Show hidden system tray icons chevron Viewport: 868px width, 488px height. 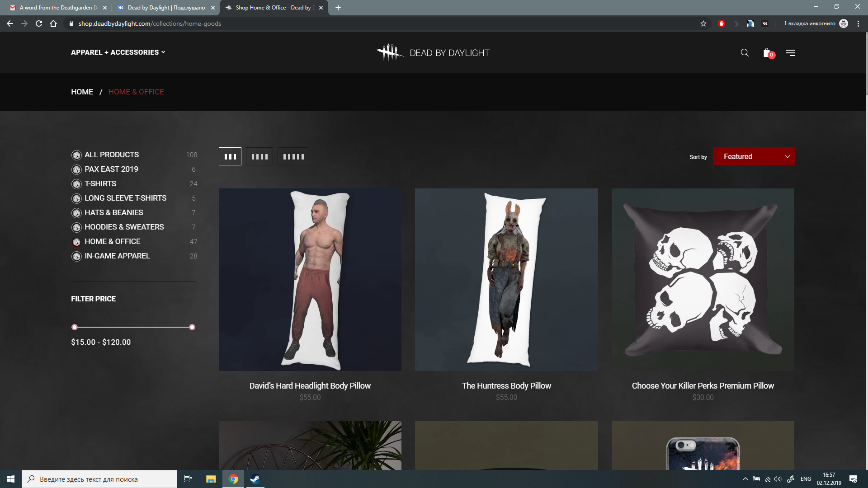(x=745, y=479)
